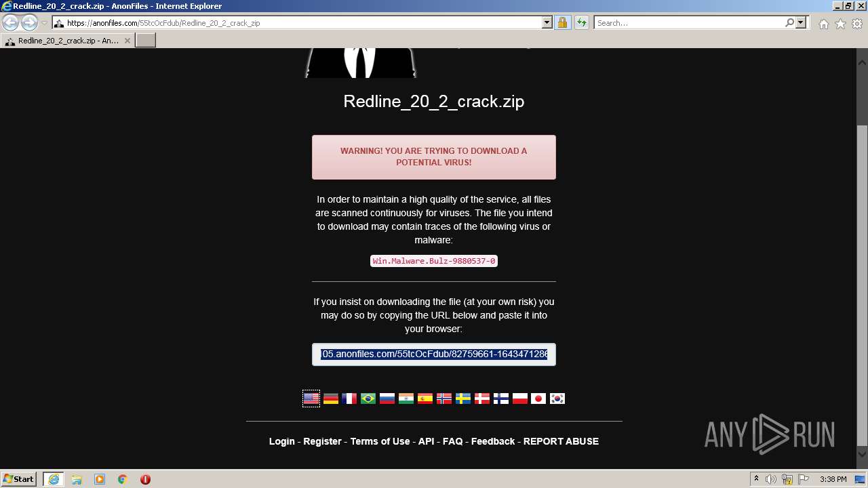The width and height of the screenshot is (868, 488).
Task: Open the volume speaker tray icon
Action: [x=771, y=479]
